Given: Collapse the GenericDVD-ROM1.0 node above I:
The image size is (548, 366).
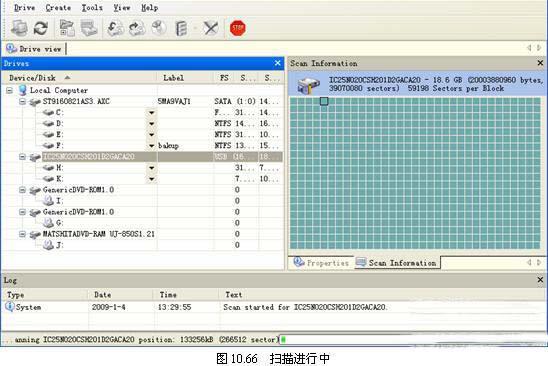Looking at the screenshot, I should tap(22, 190).
